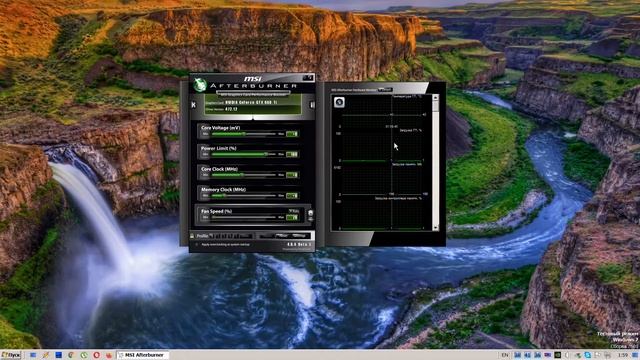Click the Auto fan mode icon next to Fan Speed

311,213
